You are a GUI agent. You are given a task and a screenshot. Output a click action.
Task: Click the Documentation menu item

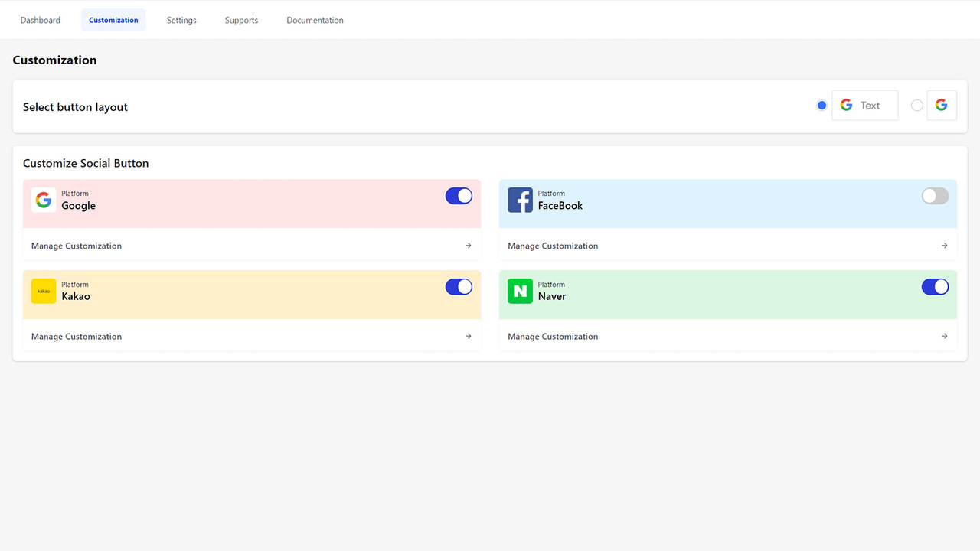[315, 20]
